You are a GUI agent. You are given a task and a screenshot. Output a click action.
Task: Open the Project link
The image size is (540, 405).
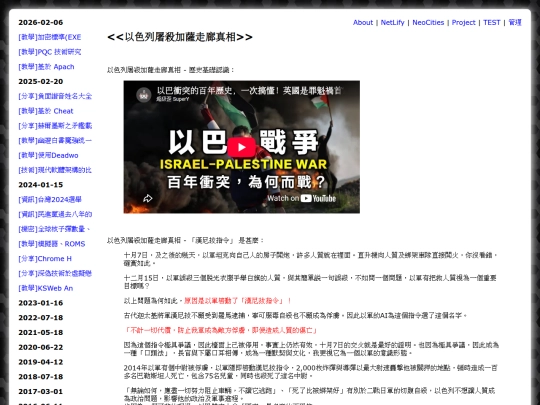463,22
